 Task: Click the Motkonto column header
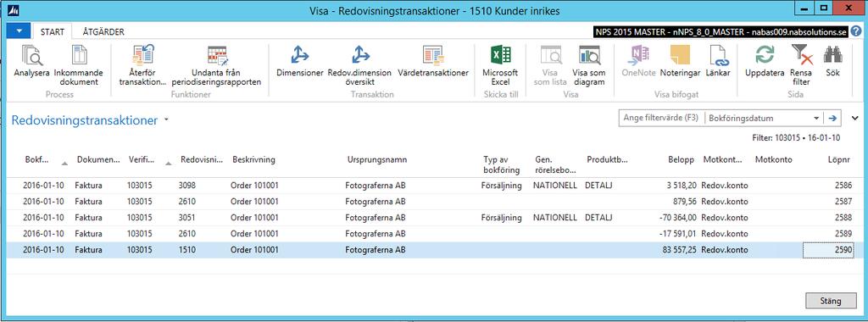click(773, 160)
